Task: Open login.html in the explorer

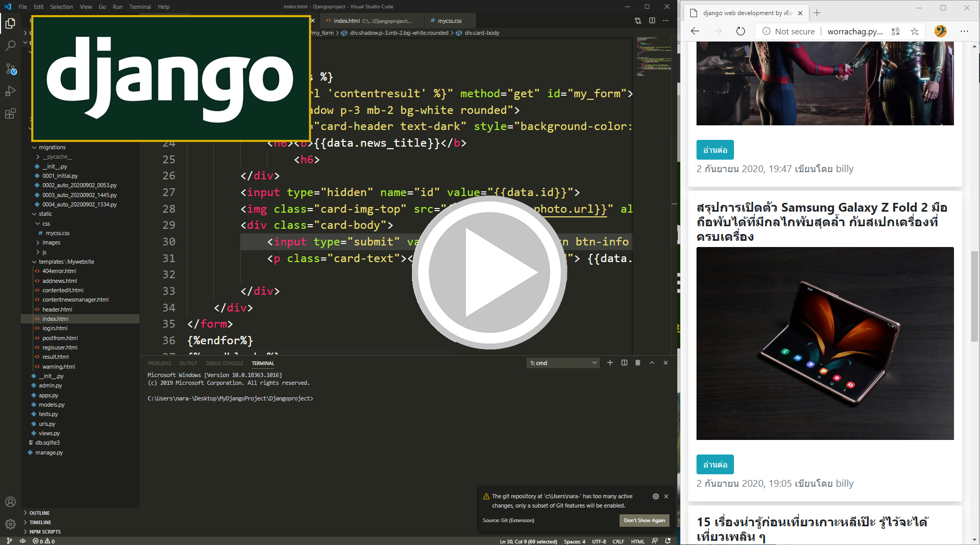Action: [x=55, y=328]
